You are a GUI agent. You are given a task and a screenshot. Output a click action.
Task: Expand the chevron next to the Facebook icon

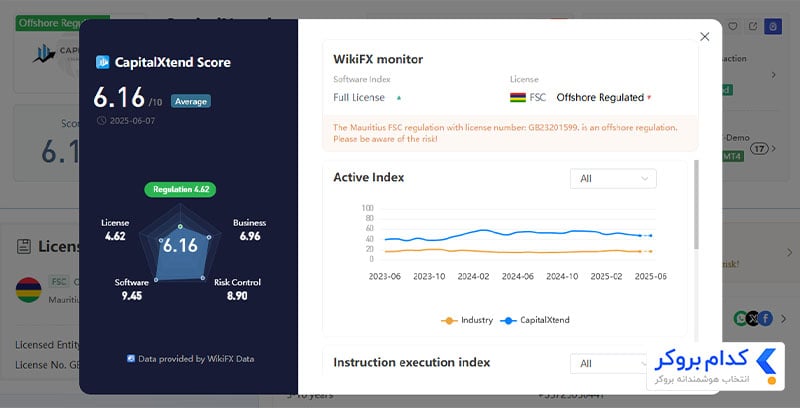[x=783, y=319]
